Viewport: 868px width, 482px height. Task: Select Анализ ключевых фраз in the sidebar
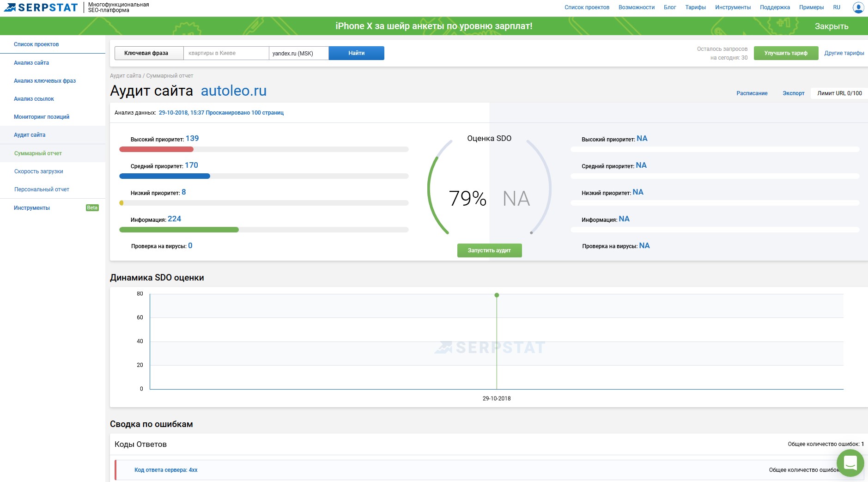click(x=44, y=81)
